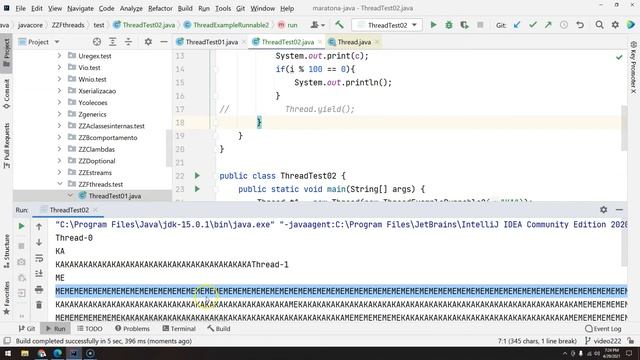Expand Zgenerics folder
The width and height of the screenshot is (640, 360).
(60, 114)
